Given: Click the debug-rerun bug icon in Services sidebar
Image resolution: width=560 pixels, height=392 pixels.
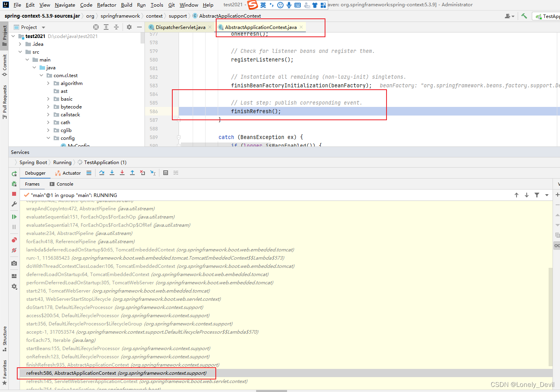Looking at the screenshot, I should click(14, 184).
